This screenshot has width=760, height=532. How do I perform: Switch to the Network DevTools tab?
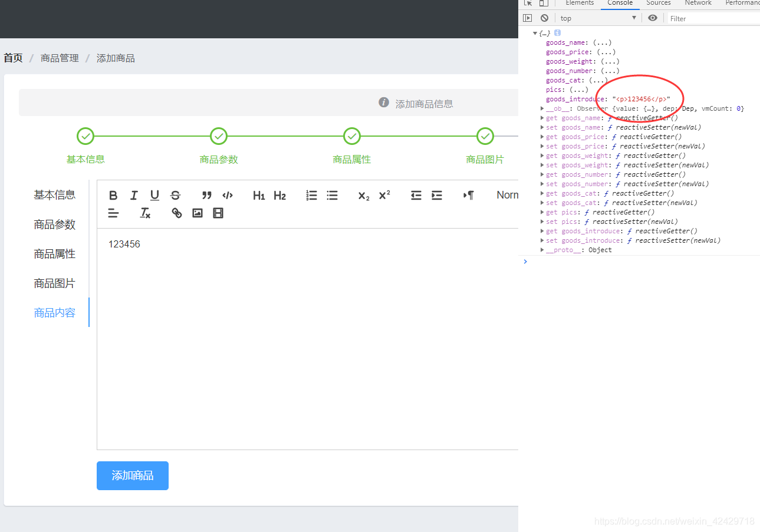698,3
